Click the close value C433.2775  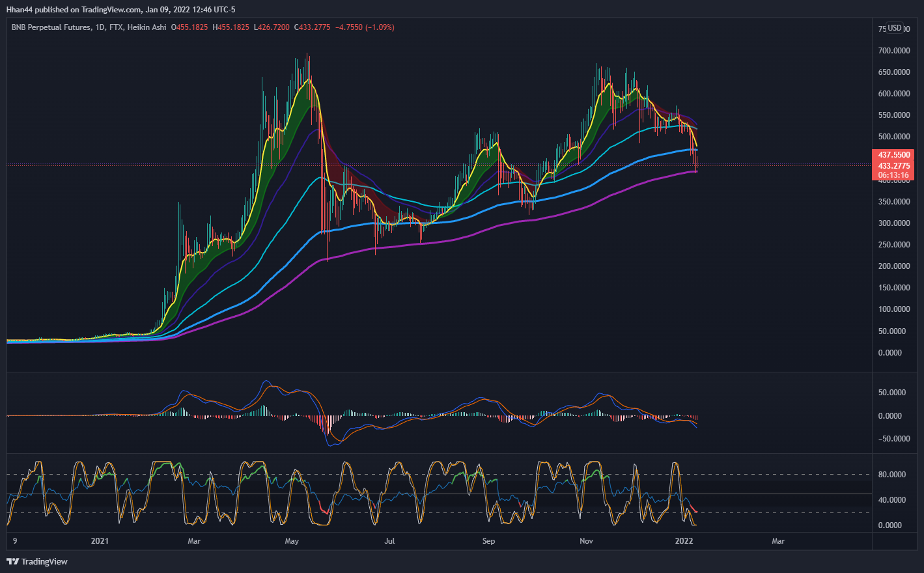coord(313,27)
